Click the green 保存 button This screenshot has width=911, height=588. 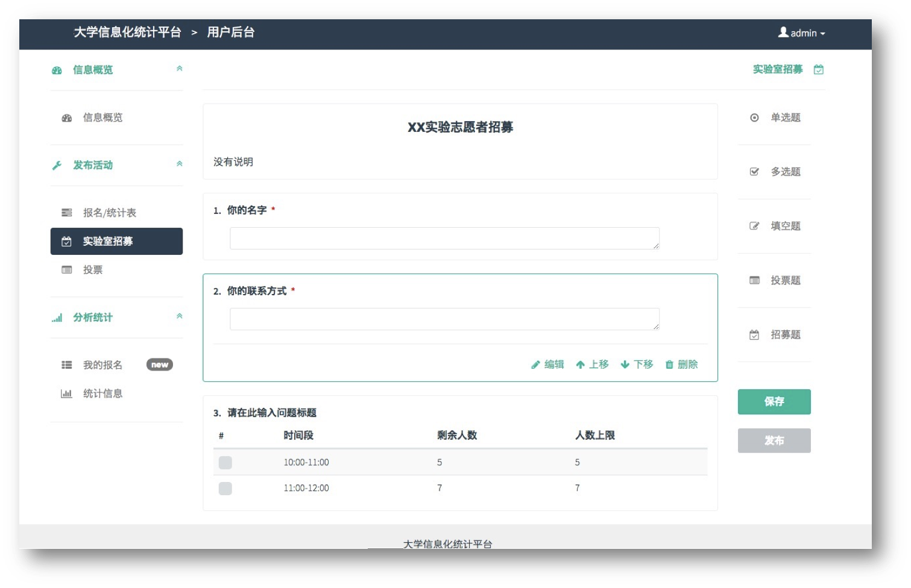point(774,402)
